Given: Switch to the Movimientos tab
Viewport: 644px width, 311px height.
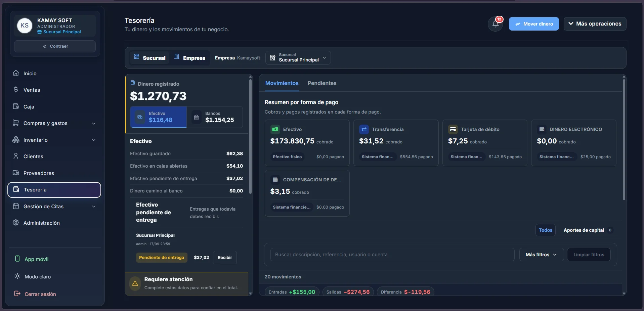Looking at the screenshot, I should point(282,83).
